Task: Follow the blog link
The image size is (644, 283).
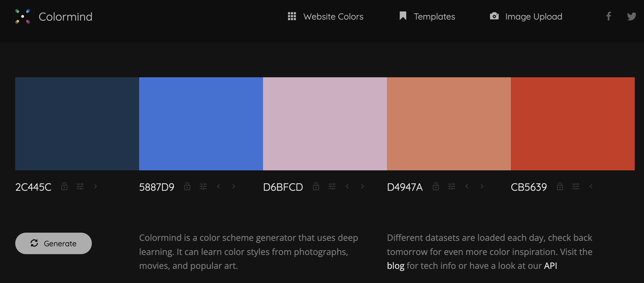Action: (x=395, y=266)
